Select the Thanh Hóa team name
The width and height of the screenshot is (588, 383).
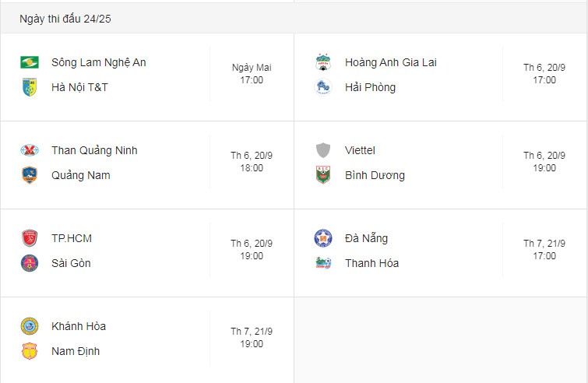click(x=371, y=263)
